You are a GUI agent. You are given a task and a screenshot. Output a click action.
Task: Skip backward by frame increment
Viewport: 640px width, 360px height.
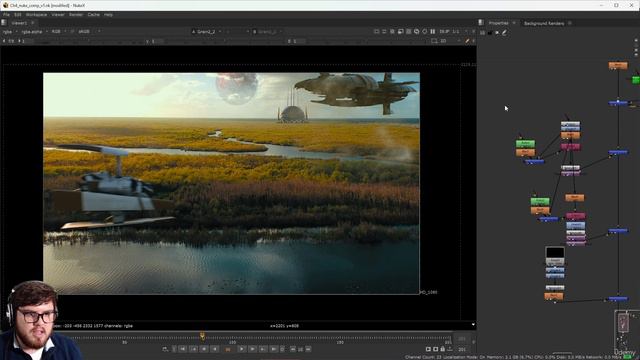pyautogui.click(x=293, y=349)
